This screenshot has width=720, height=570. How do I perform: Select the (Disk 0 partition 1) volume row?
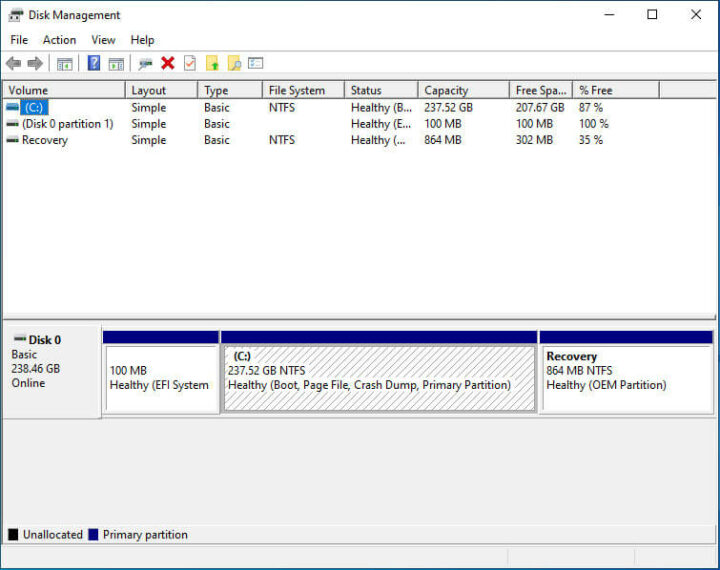[67, 124]
